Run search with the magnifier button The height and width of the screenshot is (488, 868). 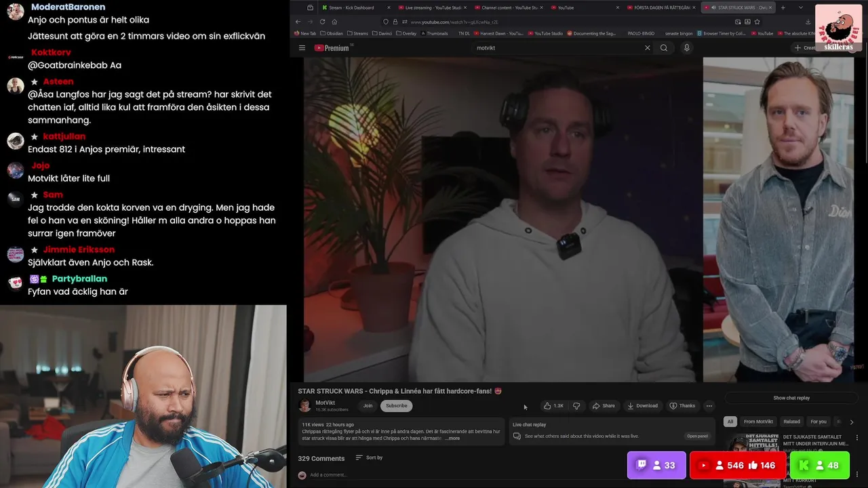tap(664, 48)
